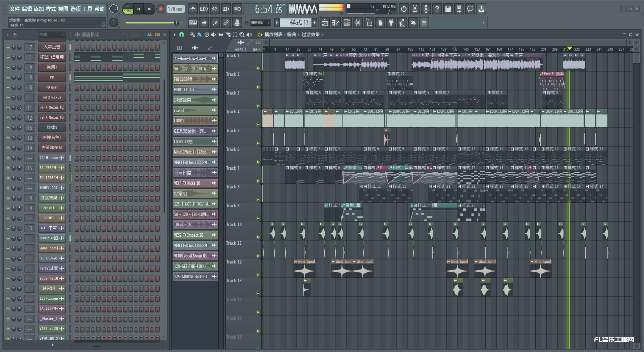This screenshot has height=352, width=644.
Task: Enable typing keyboard to piano icon
Action: pyautogui.click(x=193, y=23)
